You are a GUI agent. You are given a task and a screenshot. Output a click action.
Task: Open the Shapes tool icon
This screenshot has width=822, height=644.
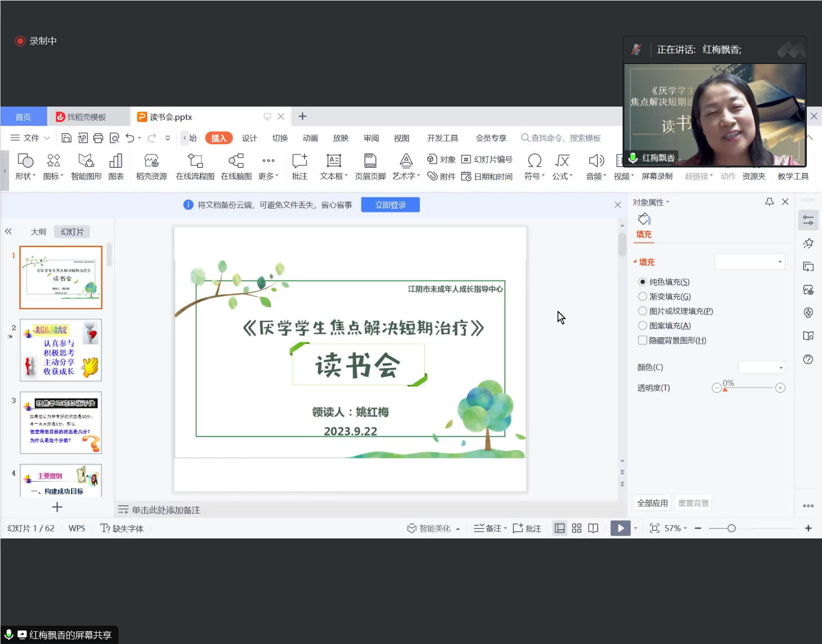coord(25,161)
